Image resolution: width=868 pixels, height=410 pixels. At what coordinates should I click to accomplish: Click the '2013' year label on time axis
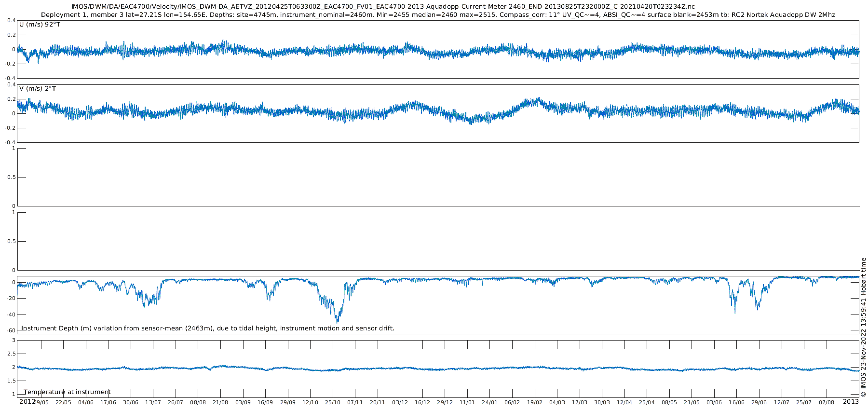[851, 401]
